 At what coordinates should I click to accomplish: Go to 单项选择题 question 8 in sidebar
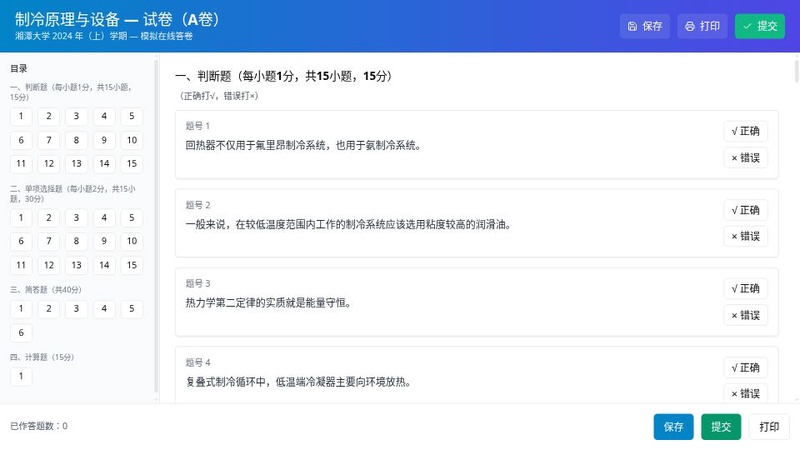[x=76, y=241]
